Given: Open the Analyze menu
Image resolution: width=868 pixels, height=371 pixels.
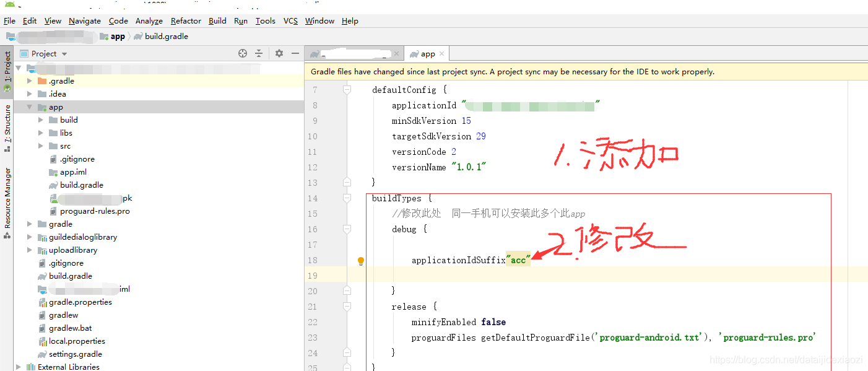Looking at the screenshot, I should 149,21.
